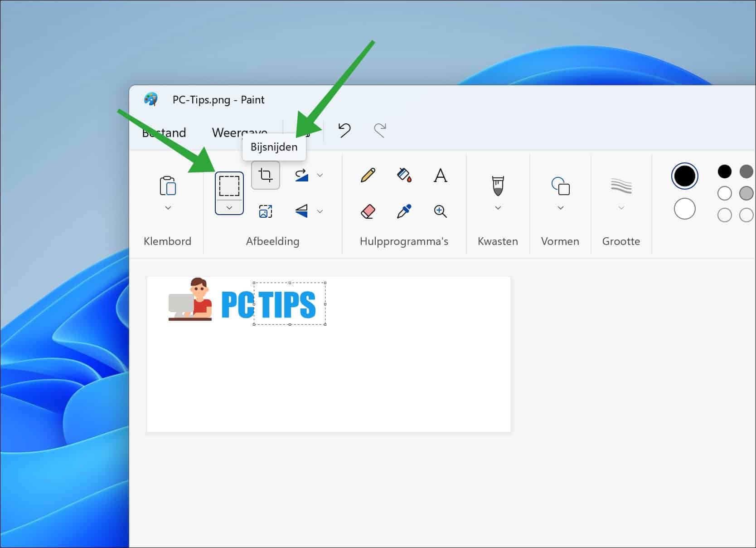This screenshot has width=756, height=548.
Task: Open the Vormen (shapes) dropdown
Action: tap(560, 208)
